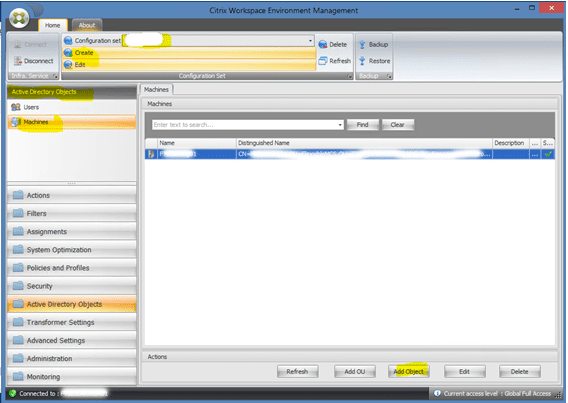Click the Delete globe icon
The height and width of the screenshot is (403, 568).
[x=323, y=45]
